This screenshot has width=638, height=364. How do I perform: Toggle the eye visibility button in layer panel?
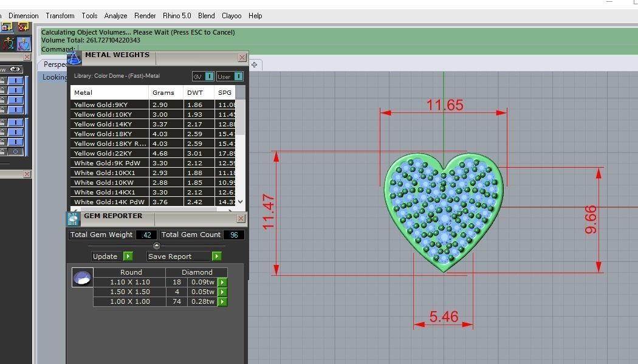(15, 69)
